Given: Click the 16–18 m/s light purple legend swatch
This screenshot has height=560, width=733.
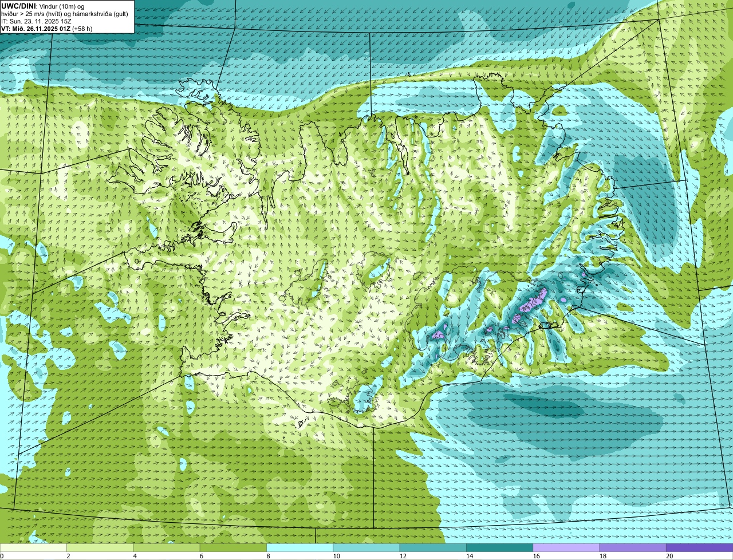Looking at the screenshot, I should [x=566, y=548].
